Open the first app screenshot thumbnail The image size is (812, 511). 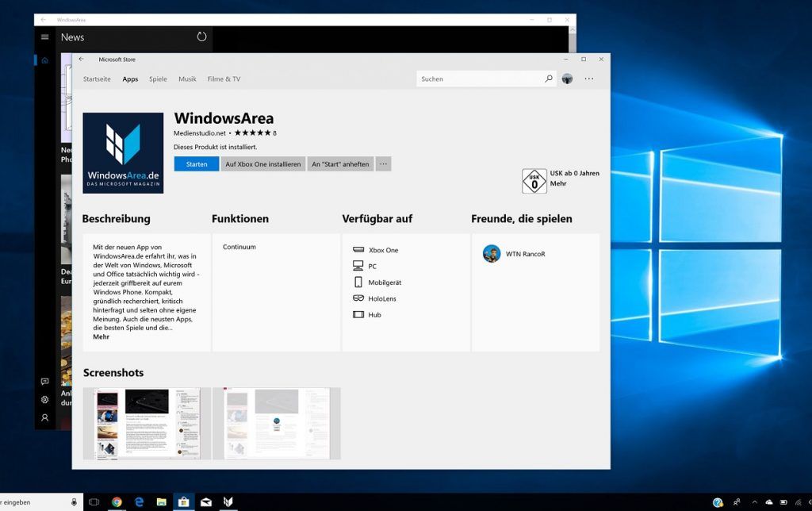click(147, 424)
